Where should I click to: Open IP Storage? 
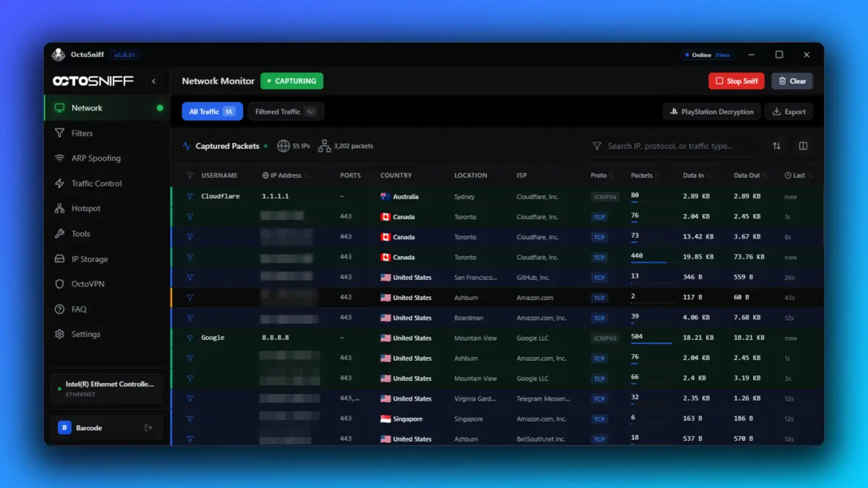click(x=85, y=258)
